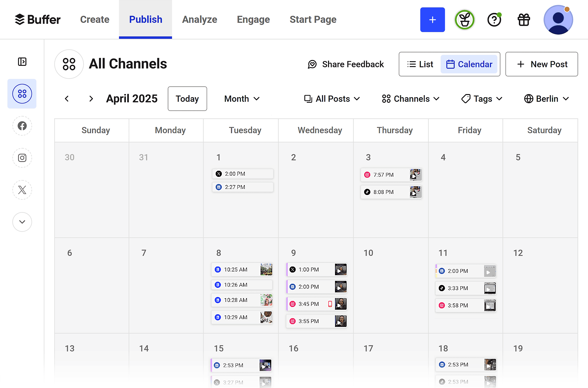Expand the Month view dropdown
The image size is (588, 388).
[x=242, y=99]
